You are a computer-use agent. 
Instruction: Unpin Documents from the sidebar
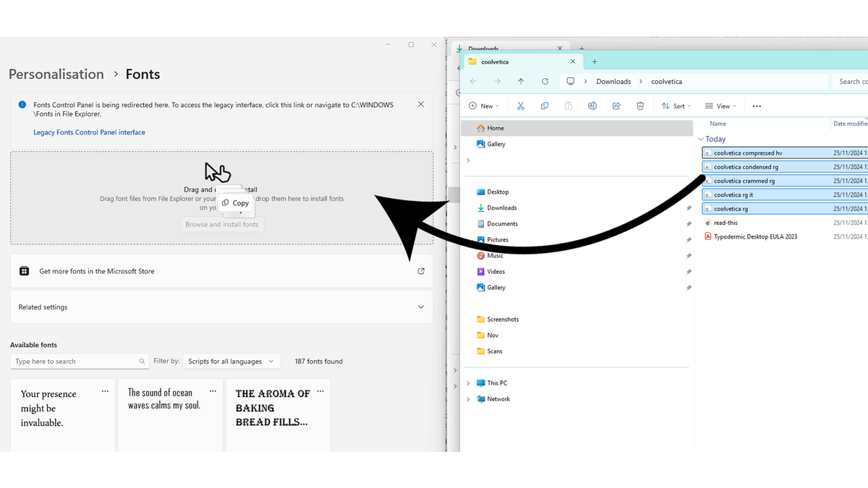point(689,223)
